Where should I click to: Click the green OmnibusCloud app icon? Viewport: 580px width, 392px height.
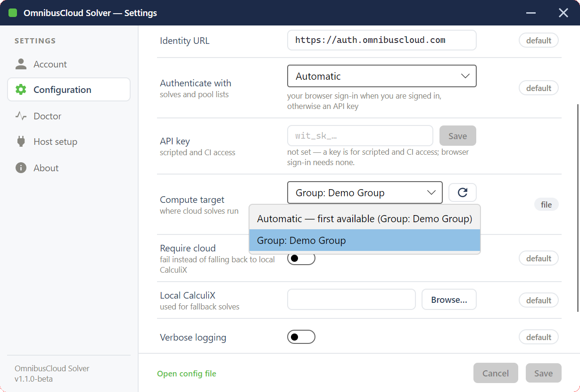coord(13,13)
